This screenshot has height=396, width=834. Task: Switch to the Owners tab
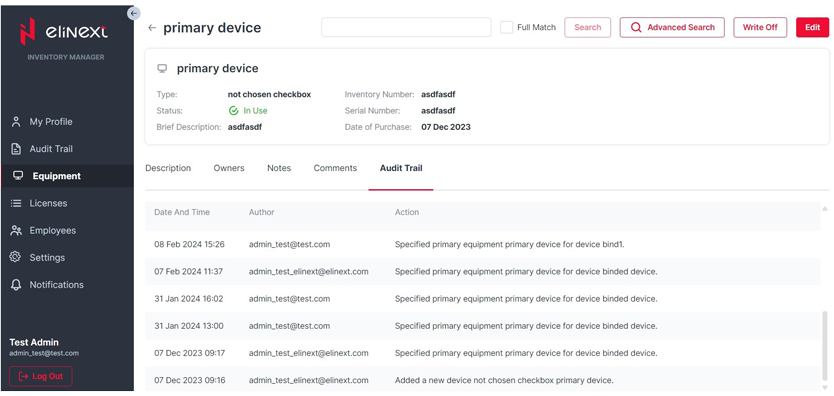click(x=229, y=168)
